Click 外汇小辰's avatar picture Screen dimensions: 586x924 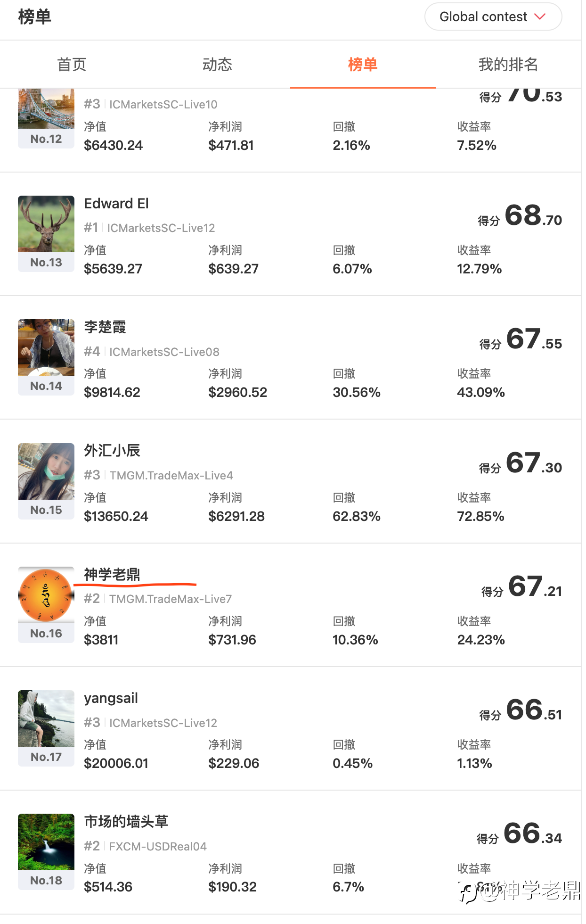point(46,471)
